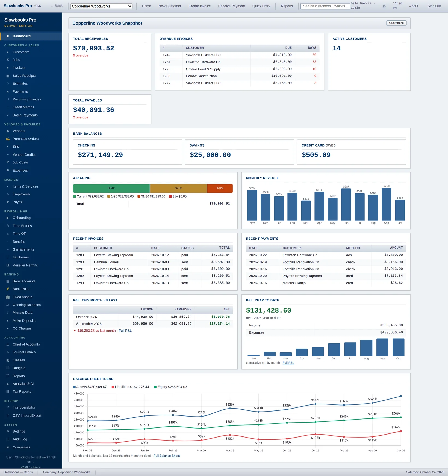Viewport: 448px width, 476px height.
Task: Click the Journal Entries pencil icon
Action: pos(8,352)
